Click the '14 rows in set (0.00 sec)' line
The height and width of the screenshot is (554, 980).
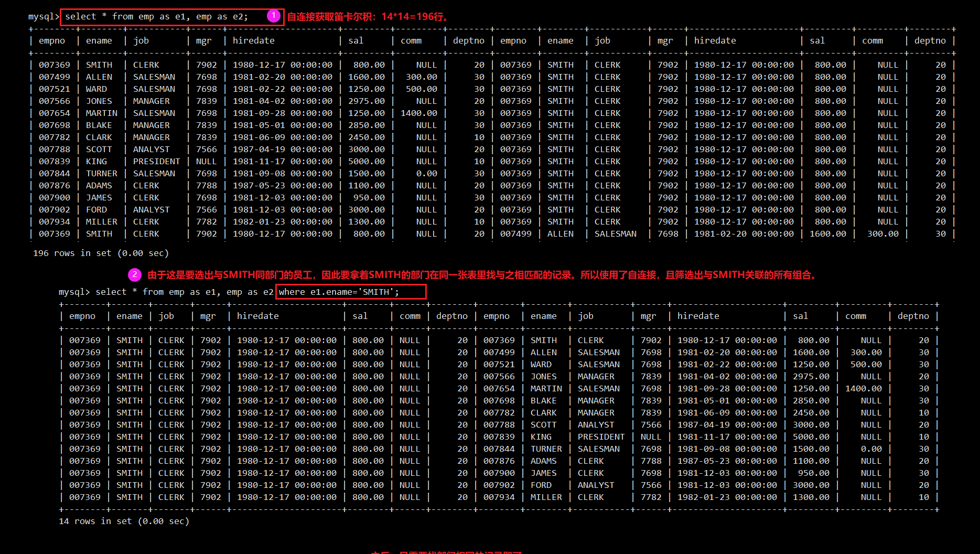(x=124, y=521)
